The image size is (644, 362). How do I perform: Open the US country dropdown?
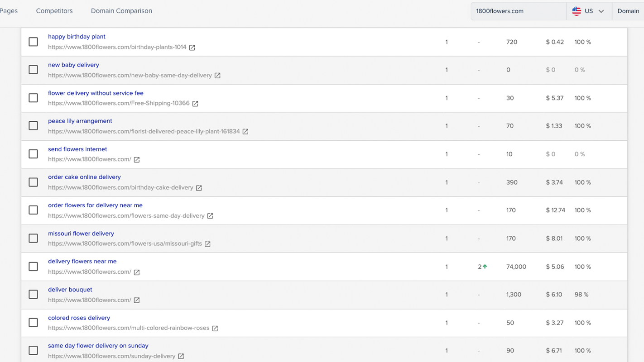coord(588,11)
